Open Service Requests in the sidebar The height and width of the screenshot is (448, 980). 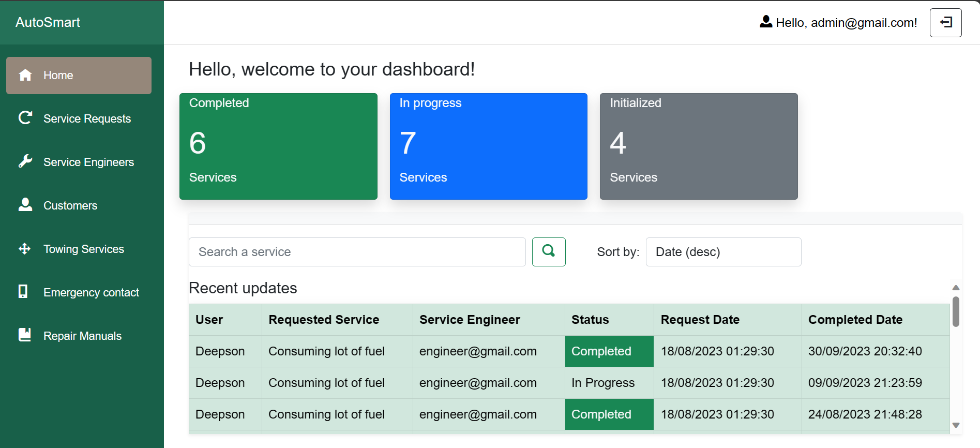tap(79, 118)
